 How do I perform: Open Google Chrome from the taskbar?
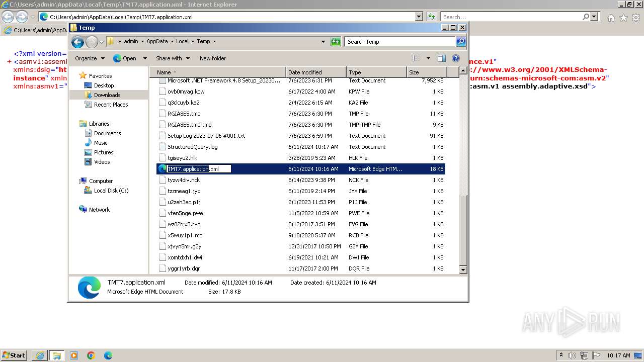[x=91, y=355]
